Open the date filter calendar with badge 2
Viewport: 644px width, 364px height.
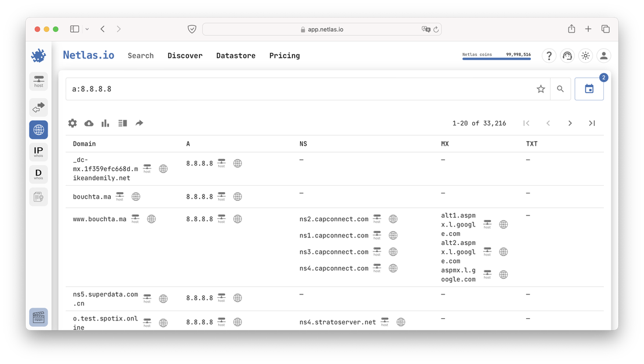click(589, 88)
